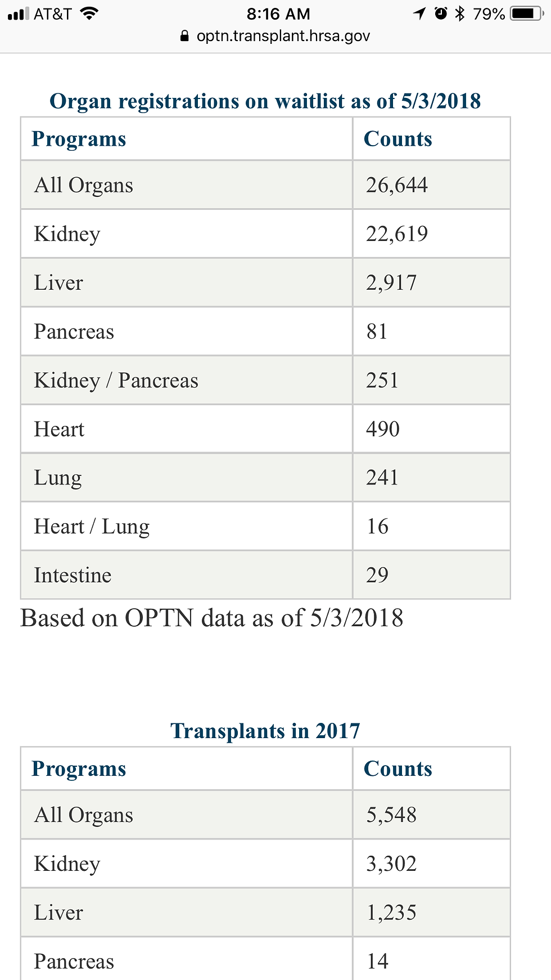Tap the Programs header in waitlist table
This screenshot has width=551, height=980.
tap(79, 139)
